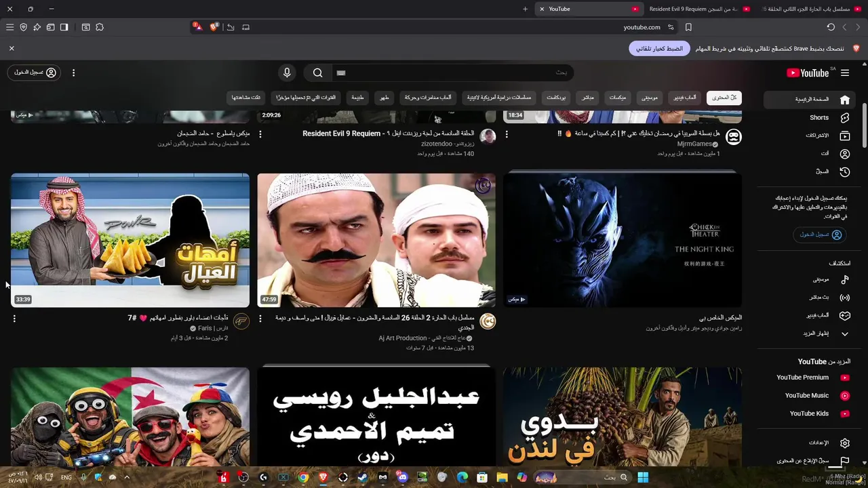Toggle browser sidebar panel
Screen dimensions: 868x488
(64, 27)
